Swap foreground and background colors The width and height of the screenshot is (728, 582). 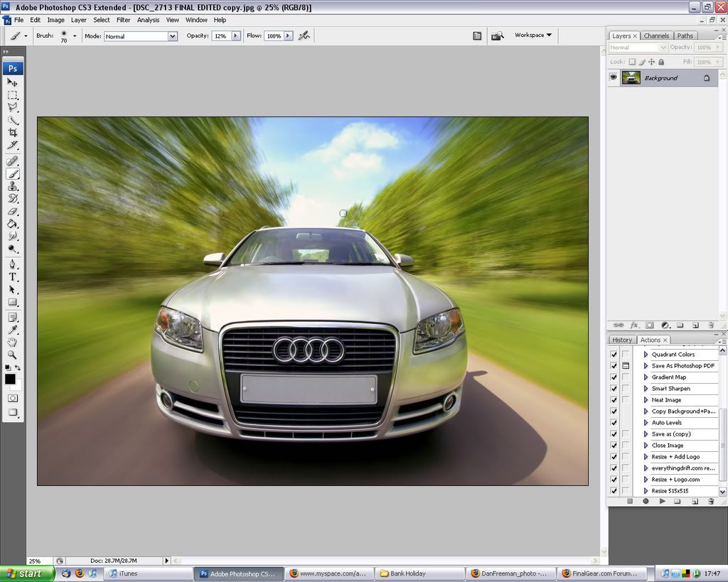18,367
